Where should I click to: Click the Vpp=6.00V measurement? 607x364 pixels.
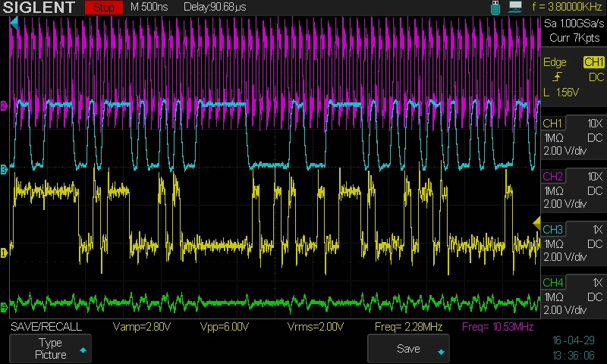(225, 327)
